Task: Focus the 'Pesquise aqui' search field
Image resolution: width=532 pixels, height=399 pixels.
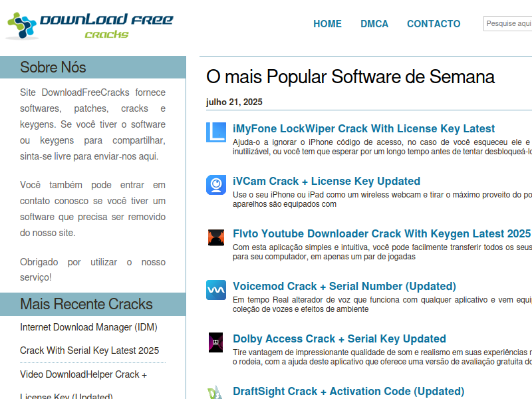Action: pyautogui.click(x=507, y=24)
